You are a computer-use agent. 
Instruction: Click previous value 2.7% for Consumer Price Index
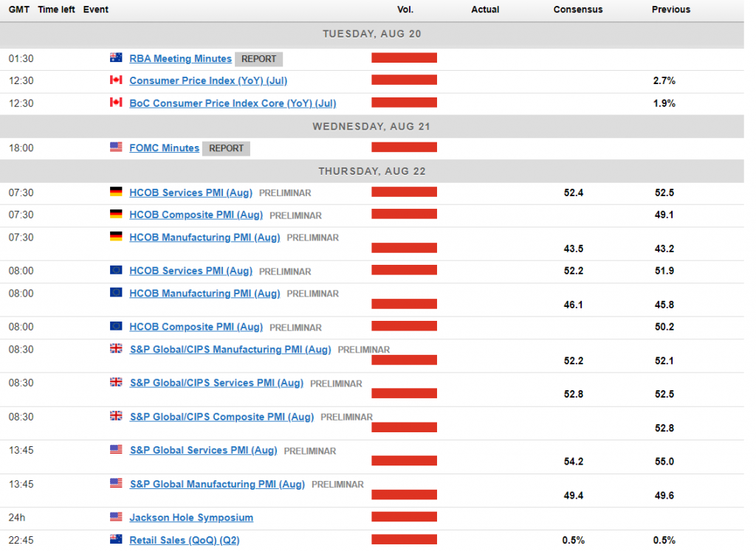(664, 81)
